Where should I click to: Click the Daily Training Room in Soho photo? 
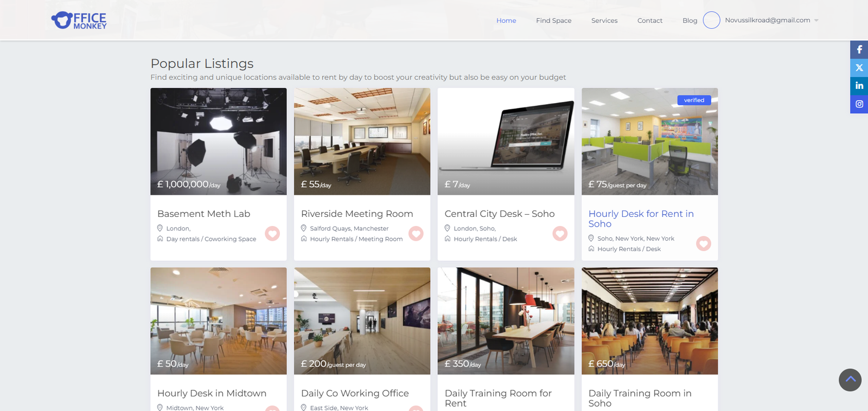coord(649,320)
